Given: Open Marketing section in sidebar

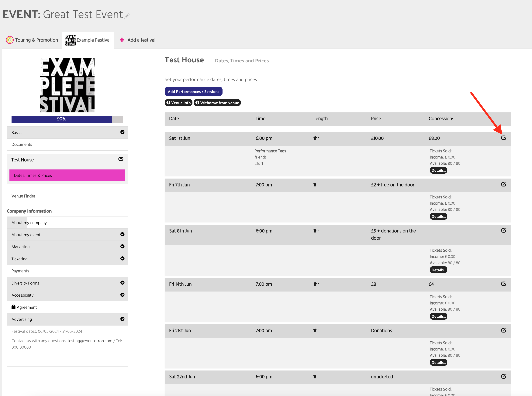Looking at the screenshot, I should [x=67, y=247].
